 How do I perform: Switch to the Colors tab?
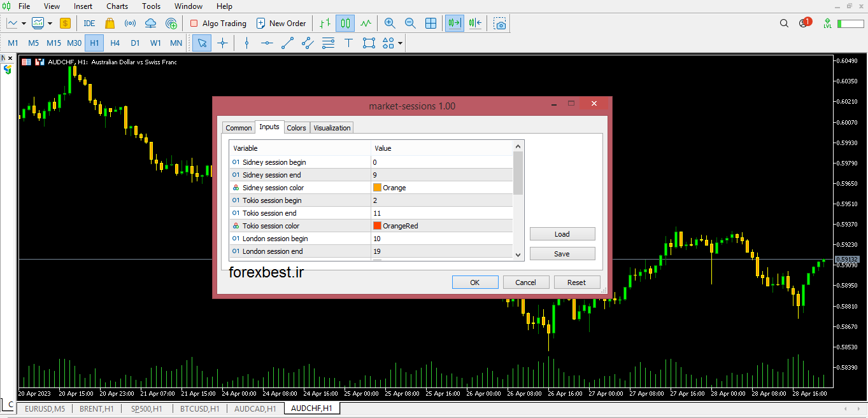(296, 127)
